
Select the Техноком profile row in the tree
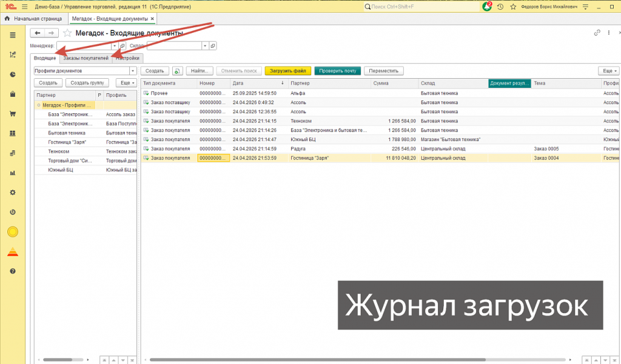(x=85, y=151)
